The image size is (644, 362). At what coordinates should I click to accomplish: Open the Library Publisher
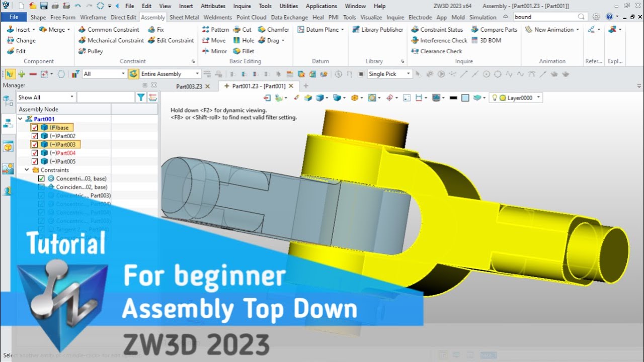(378, 30)
